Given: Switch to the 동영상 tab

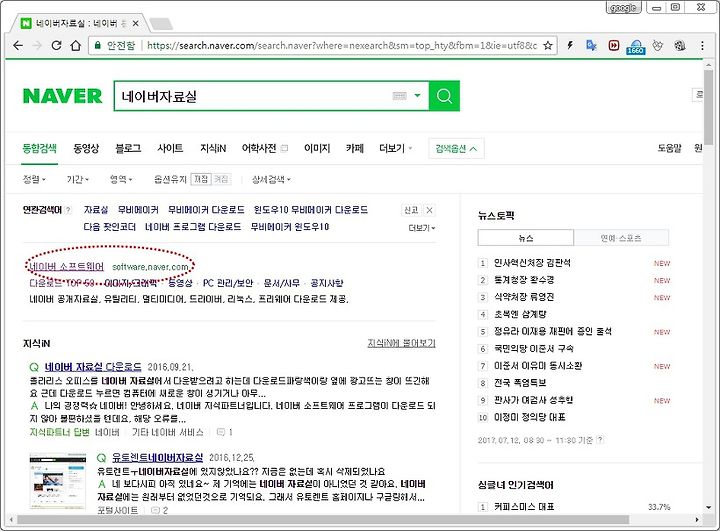Looking at the screenshot, I should [86, 148].
